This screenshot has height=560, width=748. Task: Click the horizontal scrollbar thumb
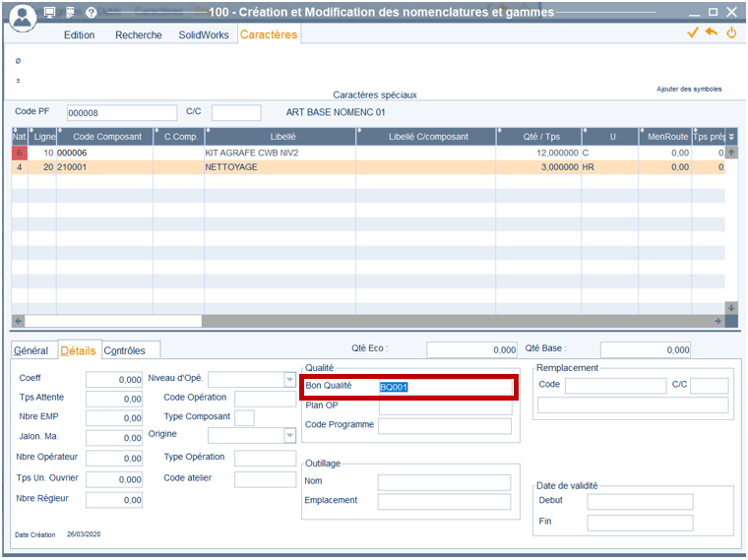pos(113,321)
